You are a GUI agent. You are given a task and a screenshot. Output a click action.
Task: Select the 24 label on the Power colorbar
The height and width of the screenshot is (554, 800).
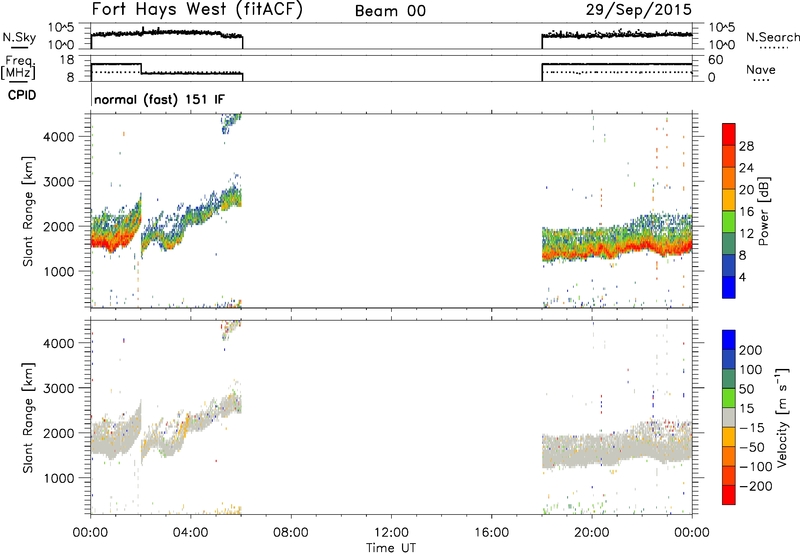coord(746,168)
